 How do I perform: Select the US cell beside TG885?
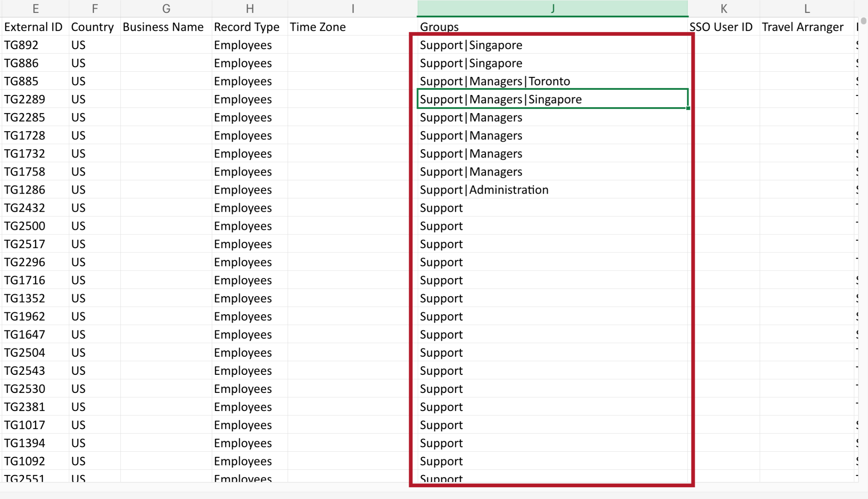click(78, 81)
